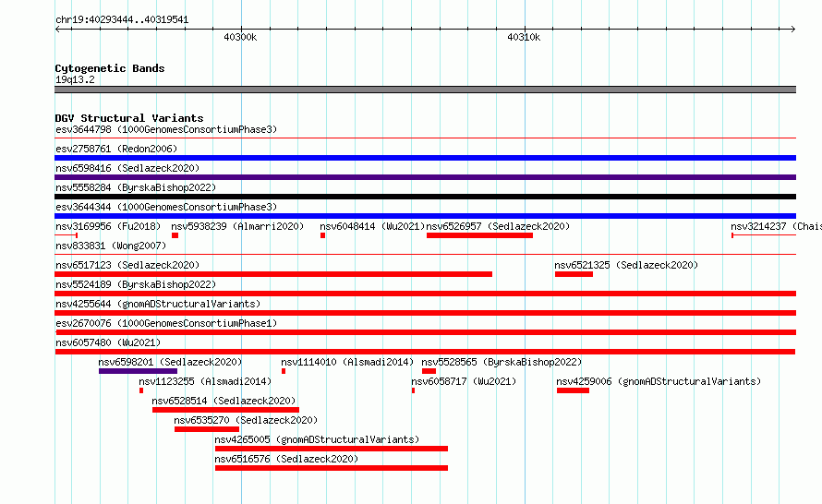Screen dimensions: 822x504
Task: Select the red nsv4259006 variant bar
Action: [573, 390]
